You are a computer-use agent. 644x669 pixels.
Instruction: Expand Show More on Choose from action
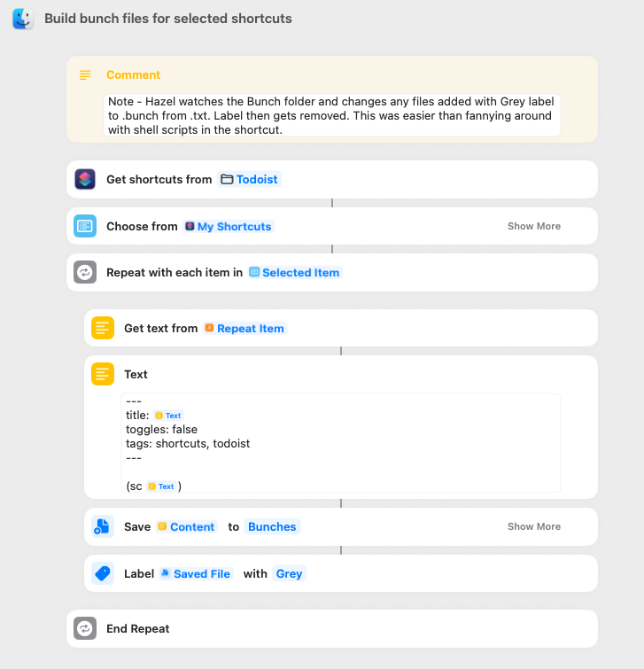(533, 226)
